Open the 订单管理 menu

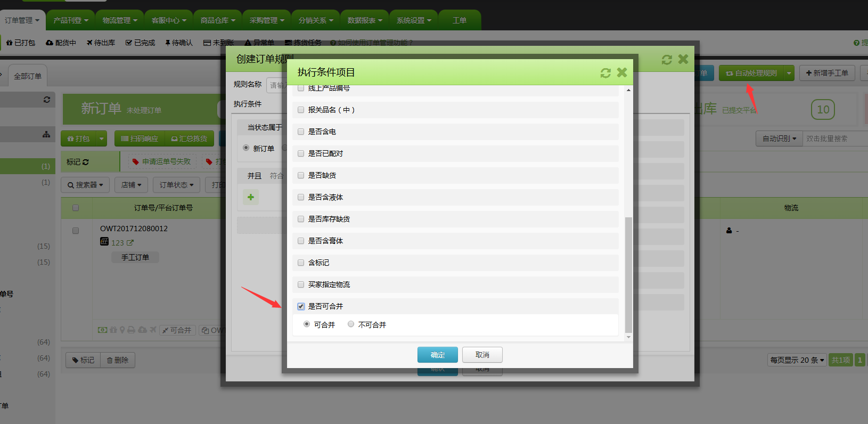point(22,20)
